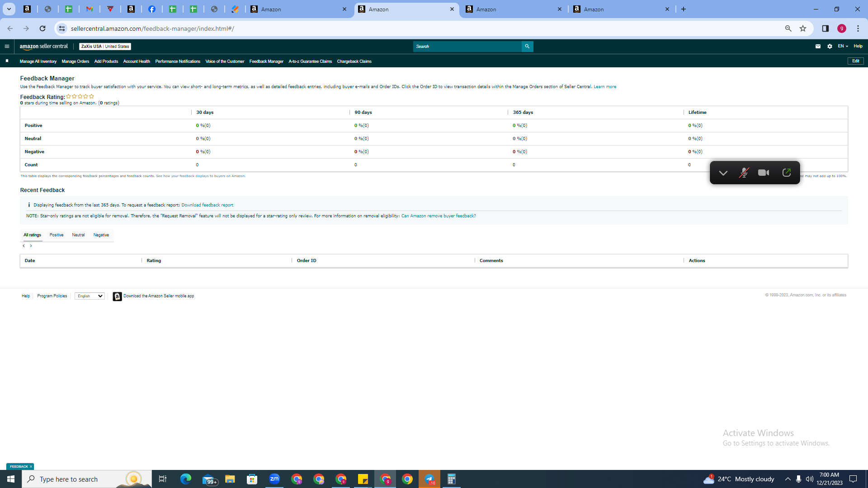868x488 pixels.
Task: Open the EN language dropdown
Action: tap(843, 46)
